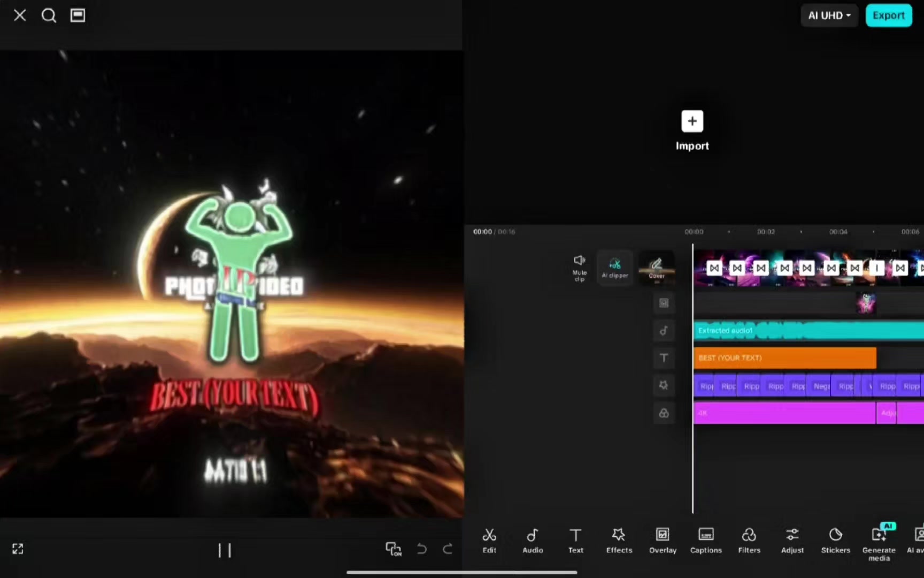924x578 pixels.
Task: Select the overlay sticker clip thumbnail
Action: pos(866,303)
